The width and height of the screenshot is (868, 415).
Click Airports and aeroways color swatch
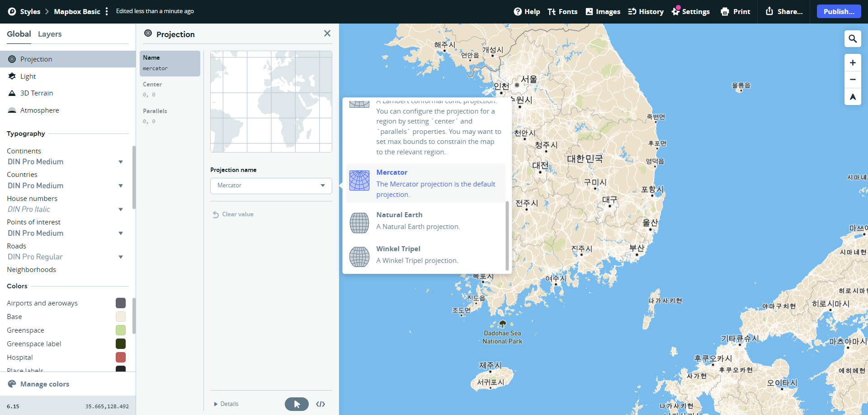121,303
